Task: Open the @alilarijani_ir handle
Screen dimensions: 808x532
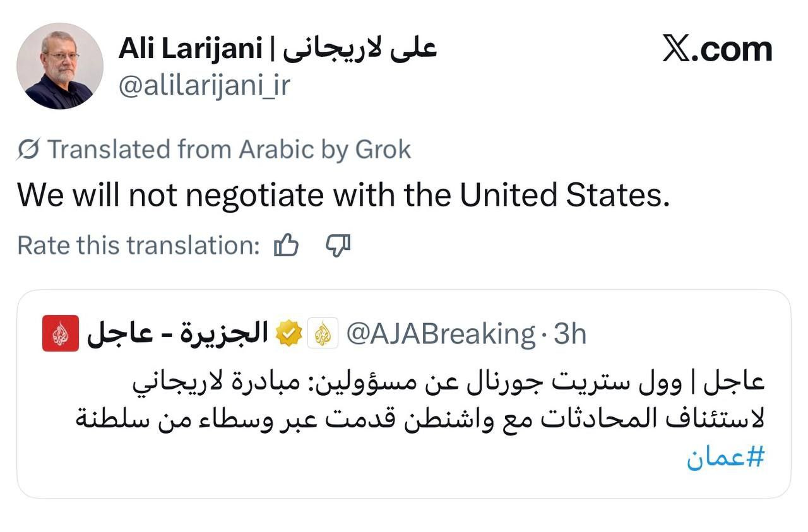Action: click(205, 85)
